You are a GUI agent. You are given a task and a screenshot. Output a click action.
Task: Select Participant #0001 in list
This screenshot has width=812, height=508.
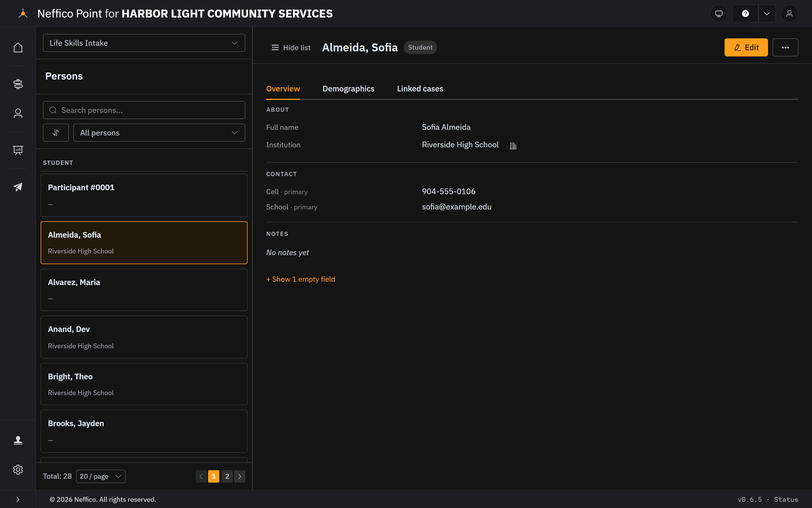pyautogui.click(x=144, y=195)
